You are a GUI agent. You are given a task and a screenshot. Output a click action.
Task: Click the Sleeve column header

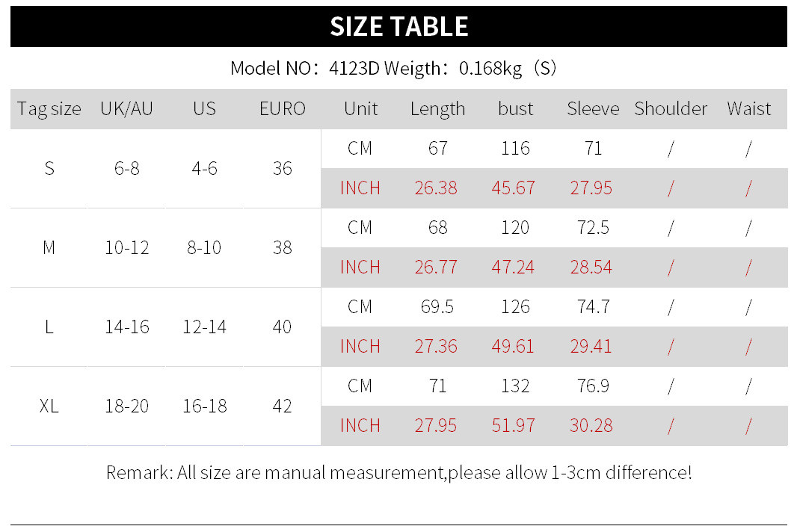[593, 109]
